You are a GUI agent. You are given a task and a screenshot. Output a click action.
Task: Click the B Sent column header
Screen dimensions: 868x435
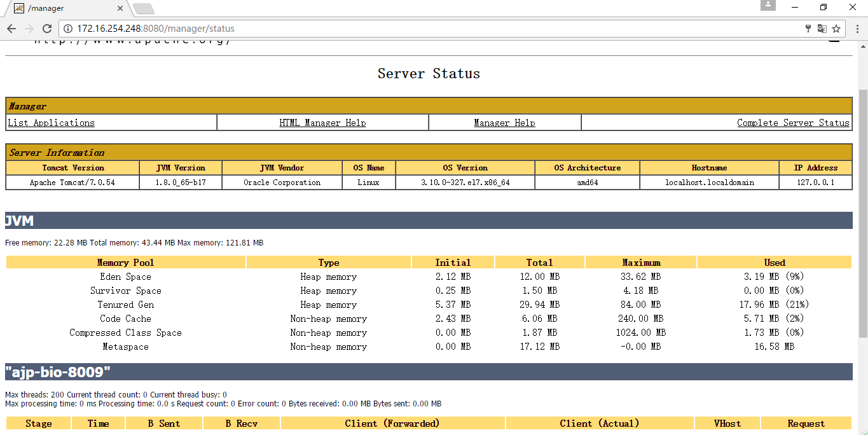[164, 424]
